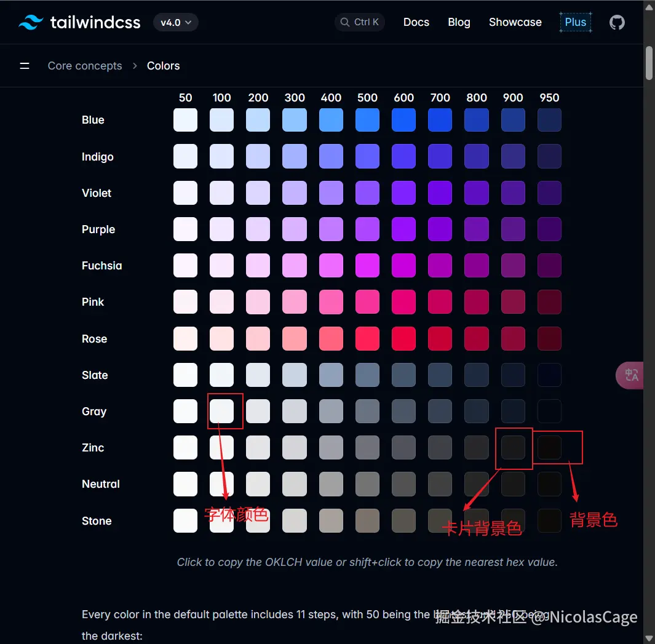This screenshot has width=655, height=644.
Task: Click the scrollbar down arrow
Action: (649, 638)
